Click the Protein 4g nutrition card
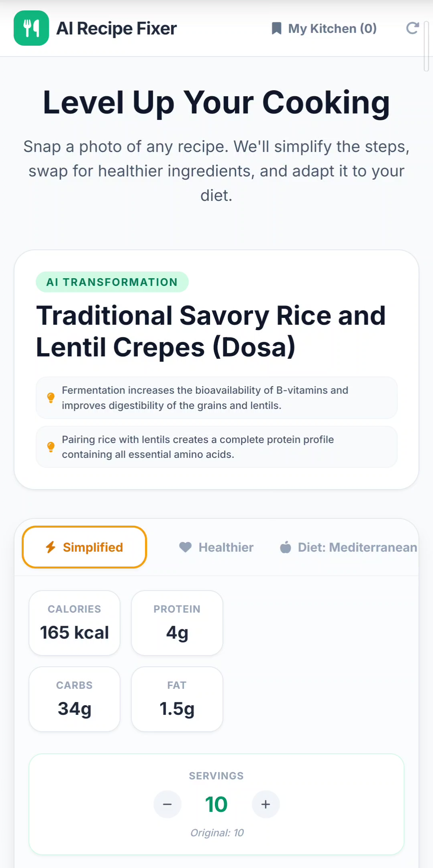The width and height of the screenshot is (433, 868). [x=177, y=623]
